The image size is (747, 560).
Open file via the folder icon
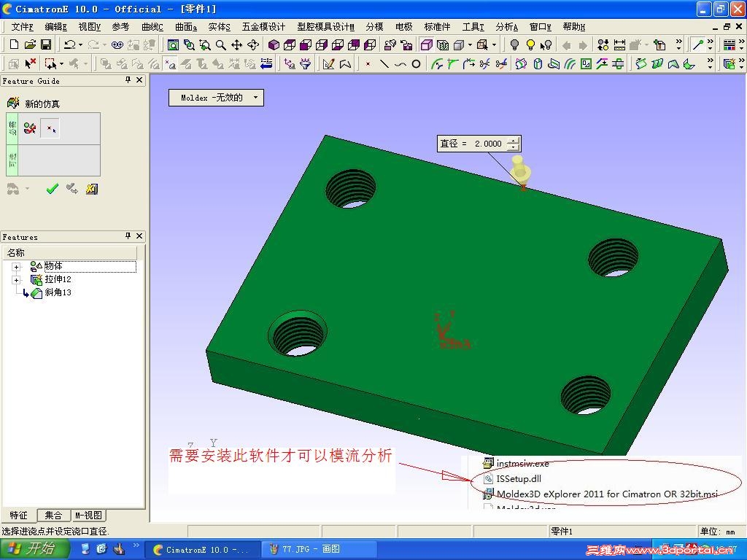pyautogui.click(x=30, y=44)
